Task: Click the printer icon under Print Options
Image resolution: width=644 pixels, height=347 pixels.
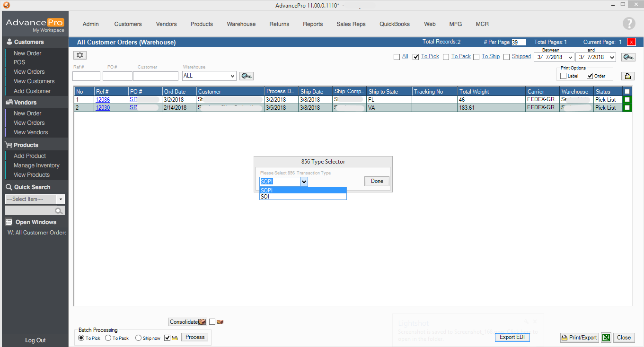Action: point(628,76)
